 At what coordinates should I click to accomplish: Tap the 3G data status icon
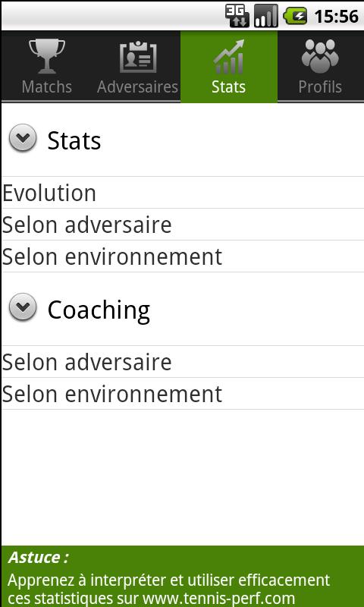(x=237, y=16)
